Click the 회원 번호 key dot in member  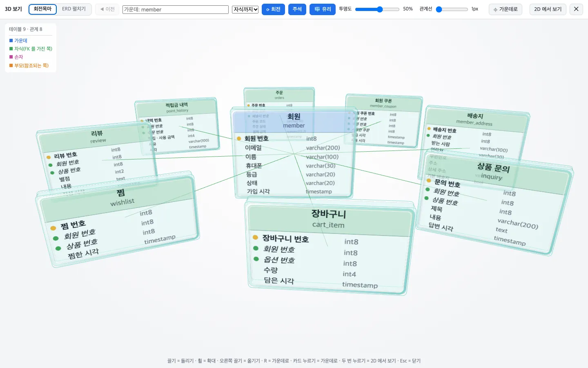239,139
